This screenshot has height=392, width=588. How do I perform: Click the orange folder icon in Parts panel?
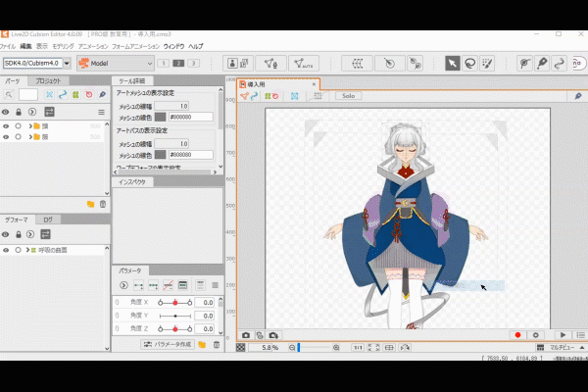91,204
